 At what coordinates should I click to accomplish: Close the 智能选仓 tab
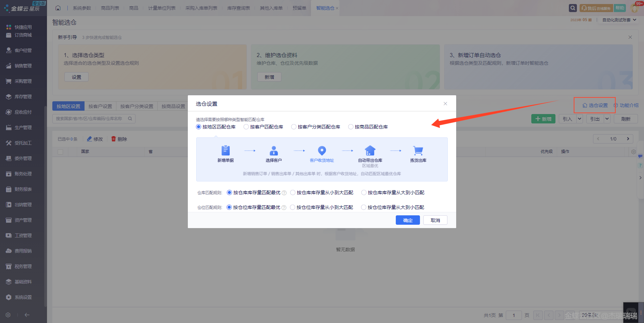click(337, 8)
